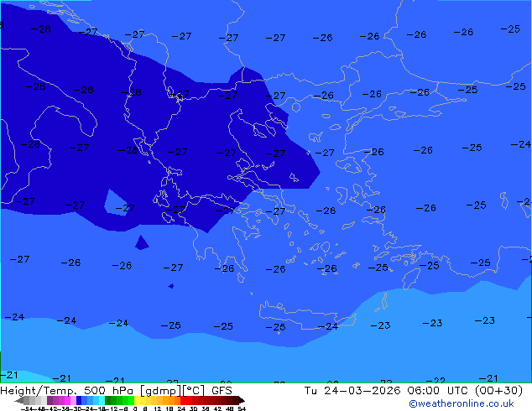Click the gray left arrow end of legend
Image resolution: width=532 pixels, height=411 pixels.
click(x=18, y=401)
